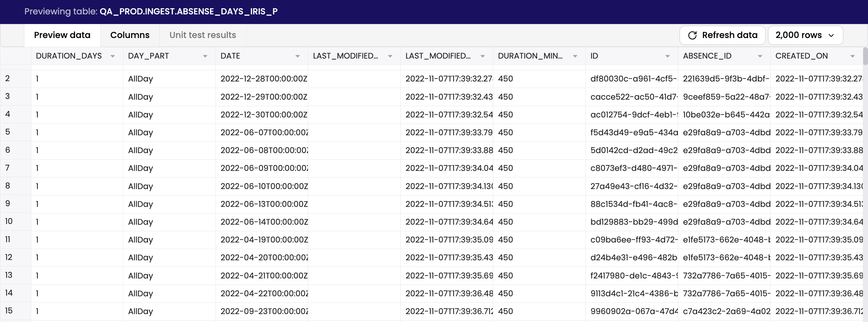Screen dimensions: 868x322
Task: Click ID cell df80030c-a961-4cf5
Action: 632,79
